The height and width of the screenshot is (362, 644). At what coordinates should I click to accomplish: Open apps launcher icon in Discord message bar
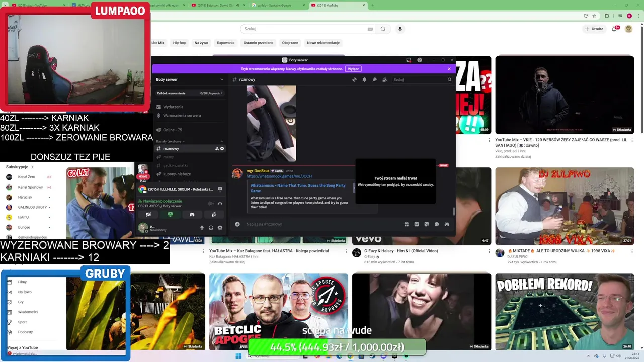[447, 224]
